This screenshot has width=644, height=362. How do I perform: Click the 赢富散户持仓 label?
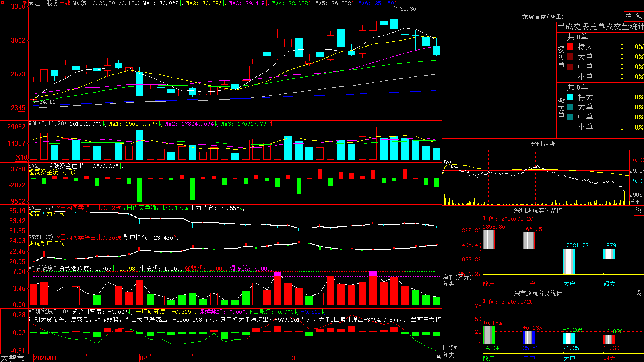tap(46, 243)
